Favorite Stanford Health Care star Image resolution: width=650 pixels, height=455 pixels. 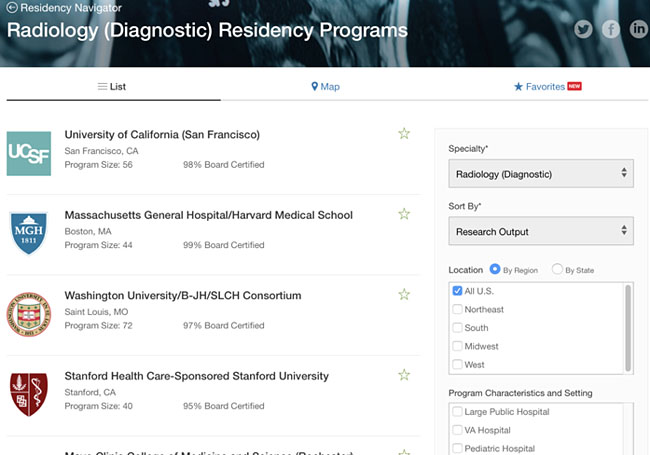point(404,375)
